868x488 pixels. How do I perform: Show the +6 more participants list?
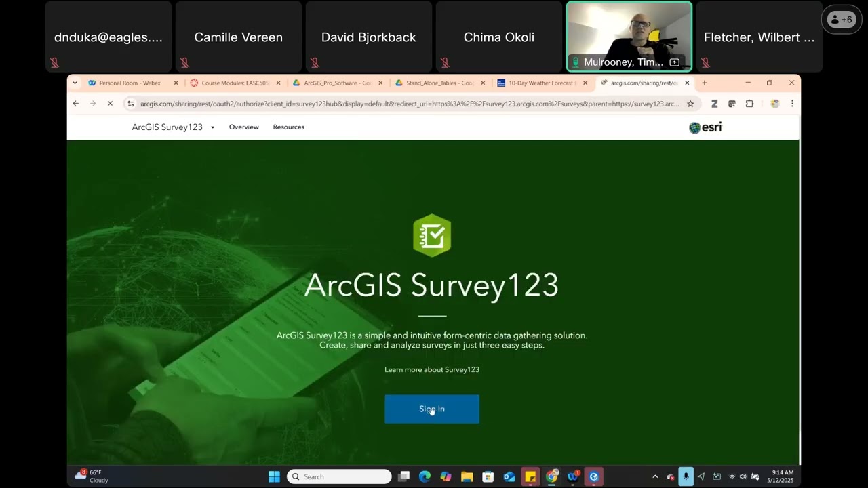(842, 20)
